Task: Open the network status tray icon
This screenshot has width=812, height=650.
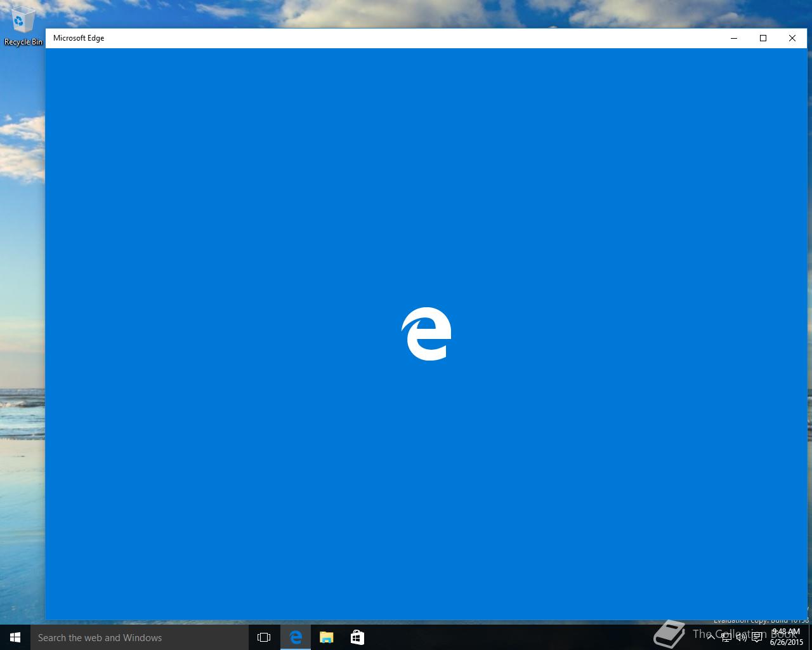Action: (x=726, y=637)
